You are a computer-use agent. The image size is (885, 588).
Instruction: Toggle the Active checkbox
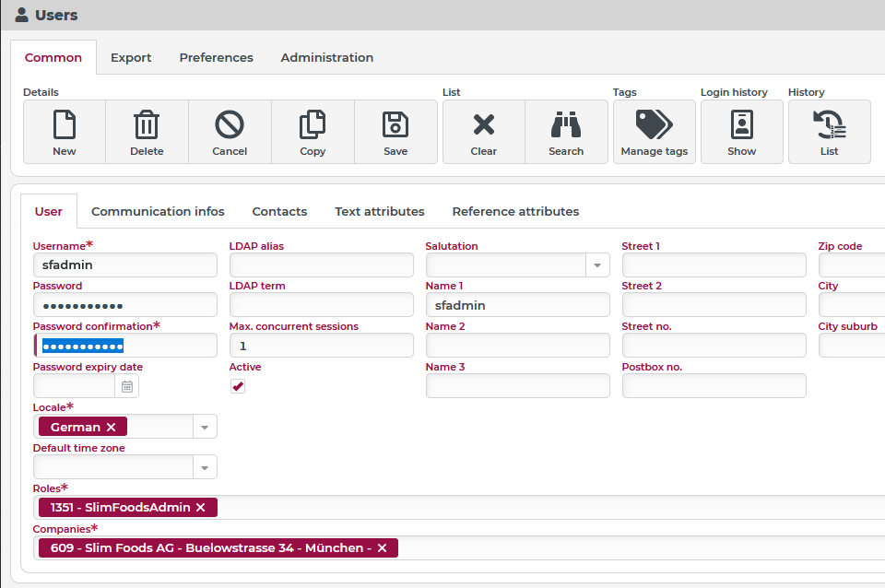(x=238, y=386)
